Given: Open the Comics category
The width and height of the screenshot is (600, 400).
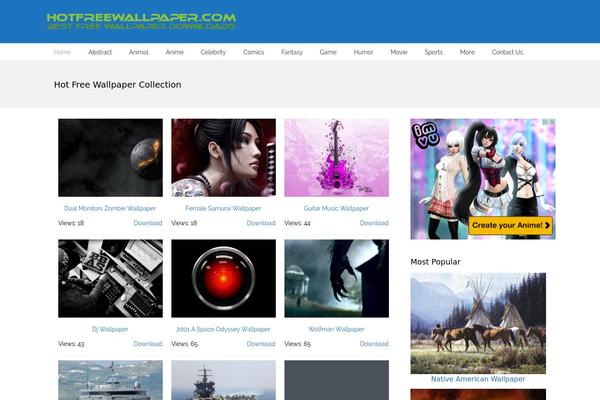Looking at the screenshot, I should [x=254, y=52].
